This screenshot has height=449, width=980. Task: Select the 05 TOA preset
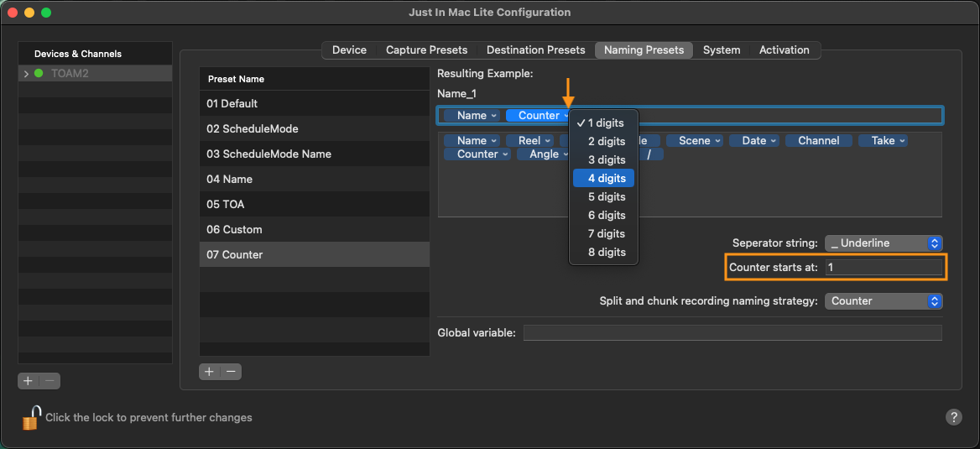(315, 205)
